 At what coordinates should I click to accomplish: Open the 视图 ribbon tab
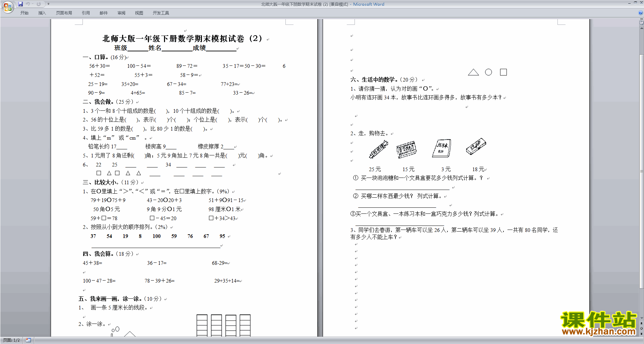(x=139, y=13)
